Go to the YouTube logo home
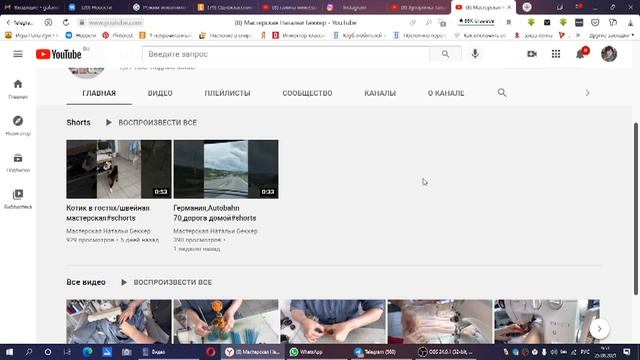Screen dimensions: 640x360 coord(58,54)
